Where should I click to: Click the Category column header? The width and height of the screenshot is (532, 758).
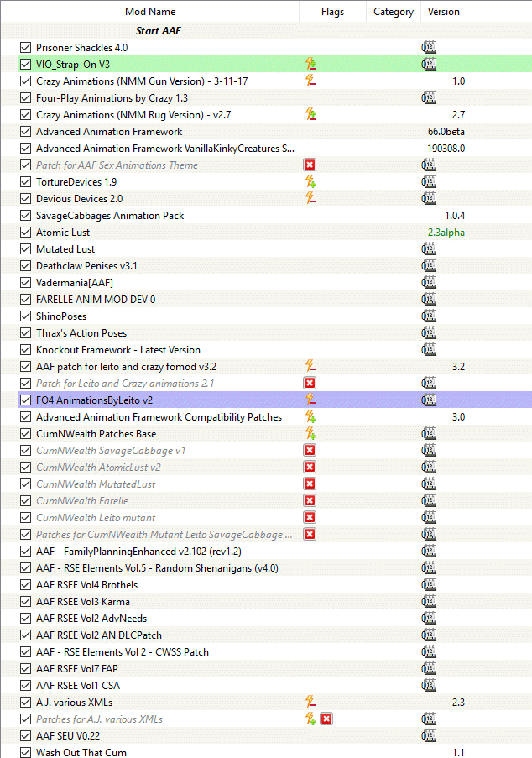394,12
